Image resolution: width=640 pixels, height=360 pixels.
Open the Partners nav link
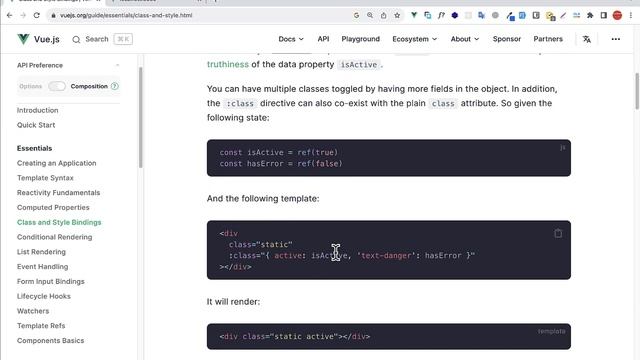pyautogui.click(x=548, y=39)
